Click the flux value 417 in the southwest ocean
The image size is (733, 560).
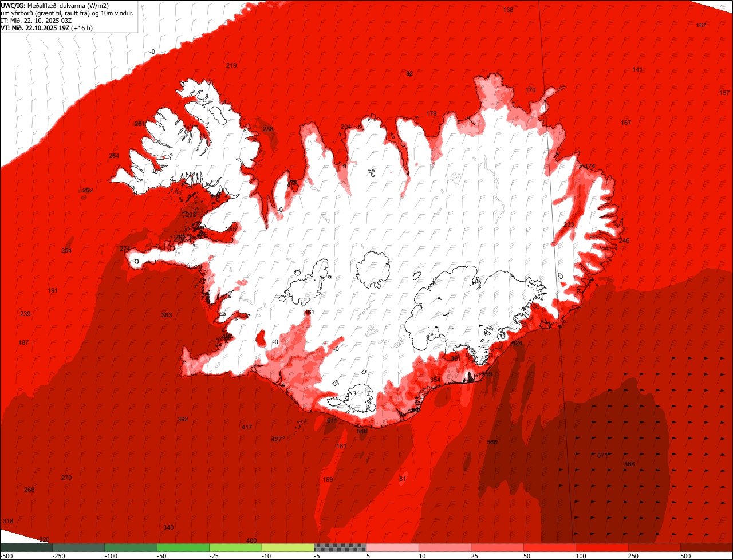coord(247,427)
